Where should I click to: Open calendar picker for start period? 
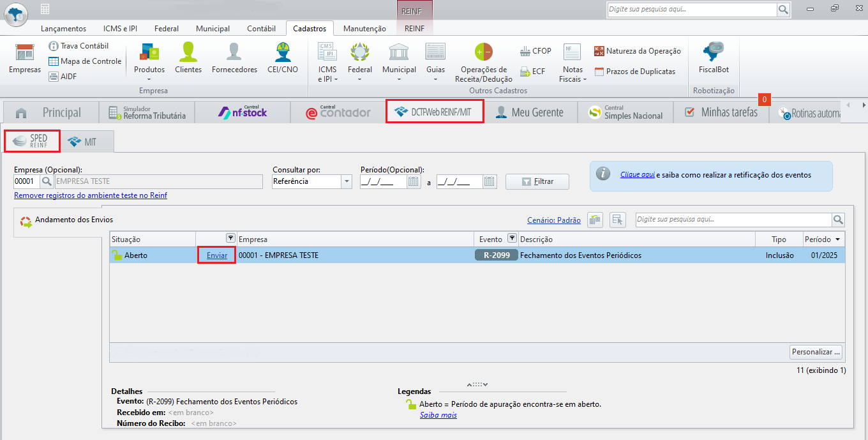(x=414, y=182)
